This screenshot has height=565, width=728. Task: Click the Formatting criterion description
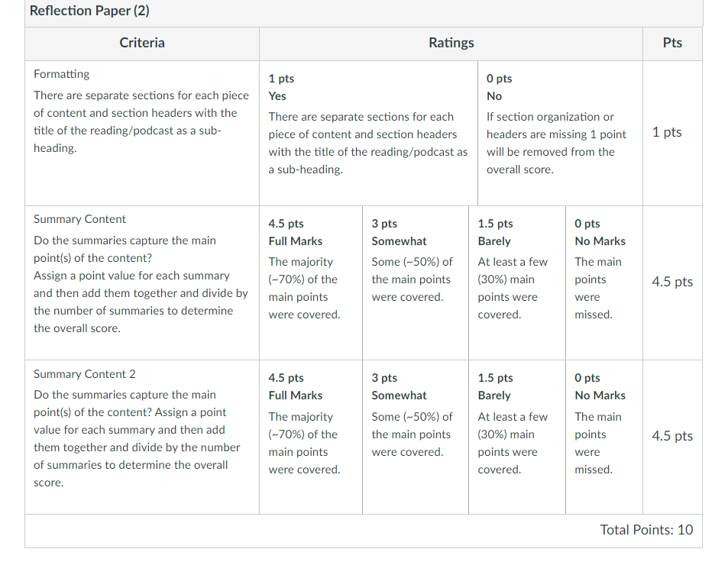141,121
